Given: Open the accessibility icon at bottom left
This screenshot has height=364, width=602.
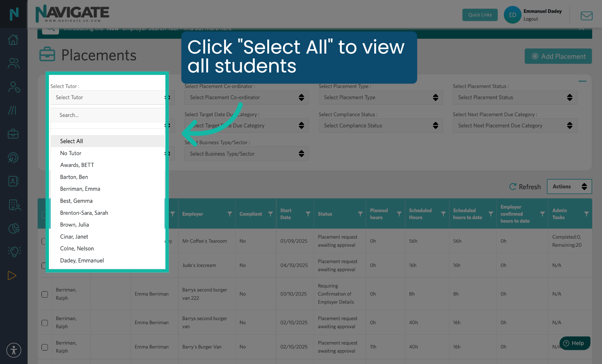Looking at the screenshot, I should click(x=14, y=350).
